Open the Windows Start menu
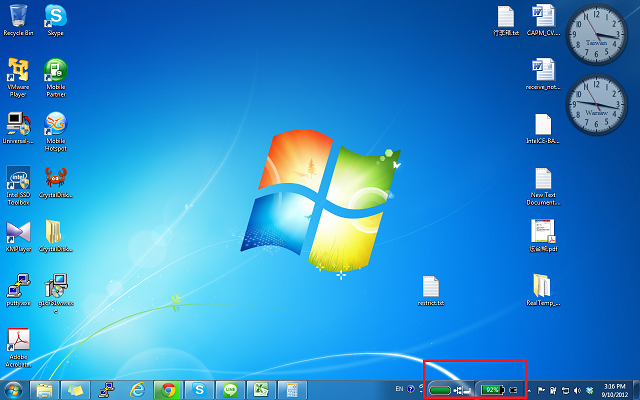640x400 pixels. click(x=13, y=390)
